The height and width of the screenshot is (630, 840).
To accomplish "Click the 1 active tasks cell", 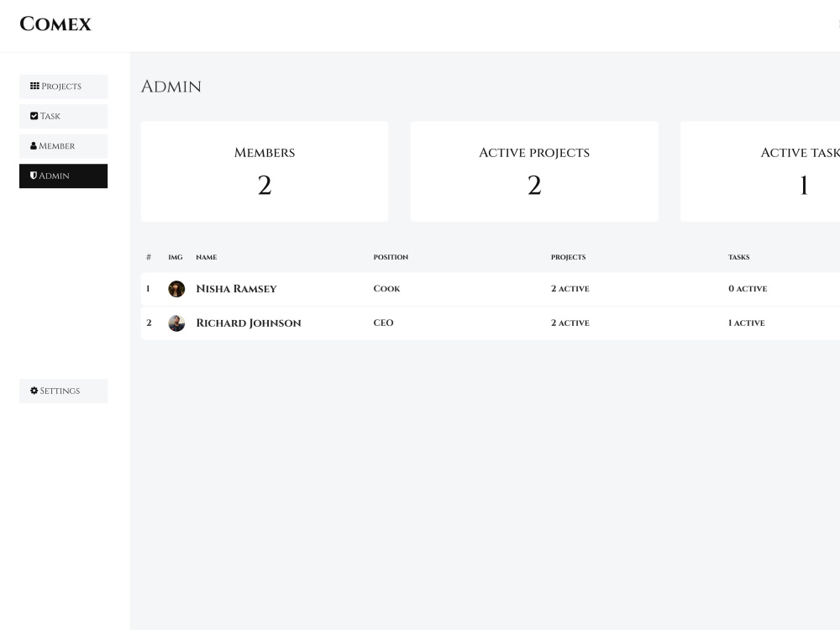I will 746,323.
